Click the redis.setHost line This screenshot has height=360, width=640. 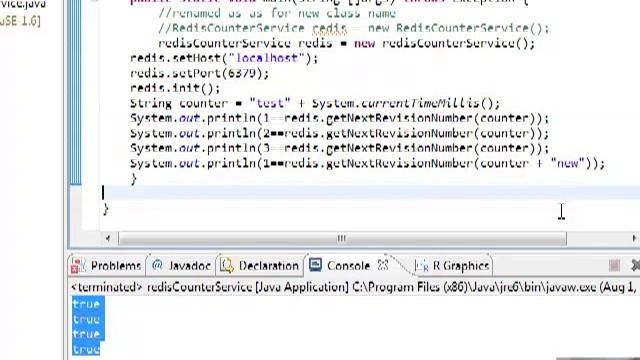(x=224, y=58)
